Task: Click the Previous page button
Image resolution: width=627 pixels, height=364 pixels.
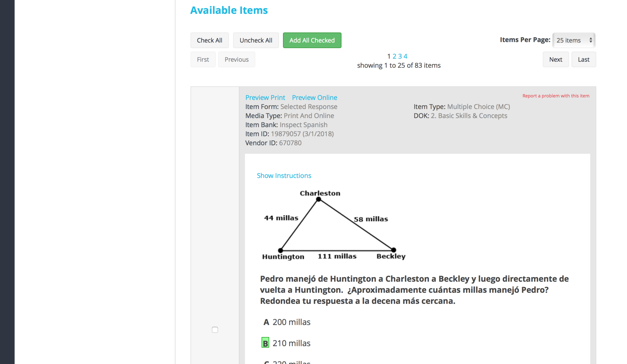Action: coord(237,59)
